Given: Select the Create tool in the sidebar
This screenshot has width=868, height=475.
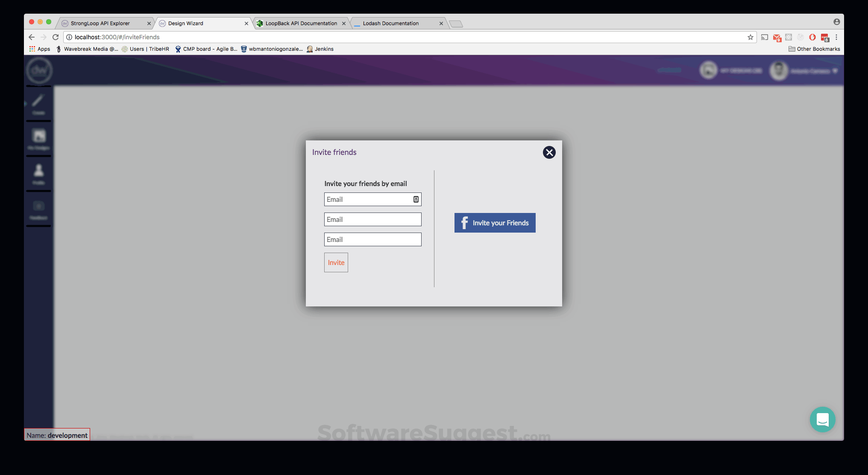Looking at the screenshot, I should (x=38, y=104).
